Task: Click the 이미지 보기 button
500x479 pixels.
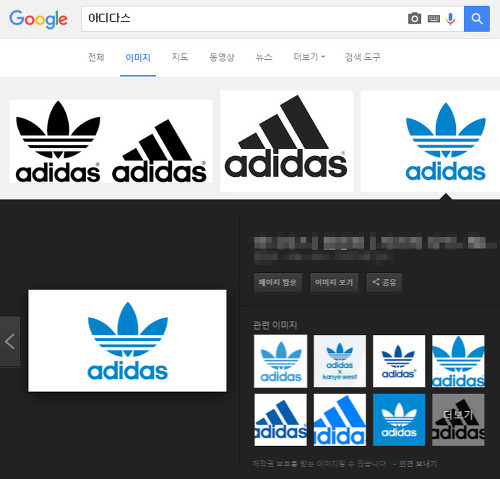Action: [x=334, y=282]
